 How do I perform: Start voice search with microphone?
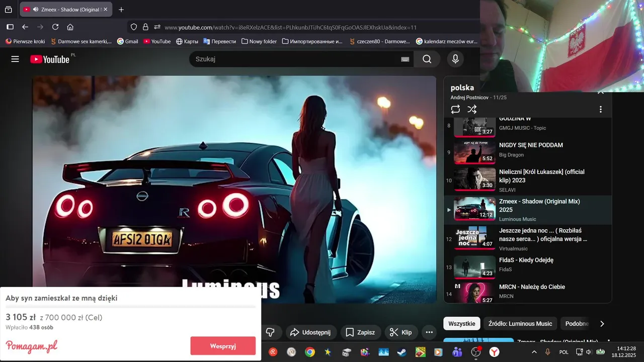pos(455,59)
